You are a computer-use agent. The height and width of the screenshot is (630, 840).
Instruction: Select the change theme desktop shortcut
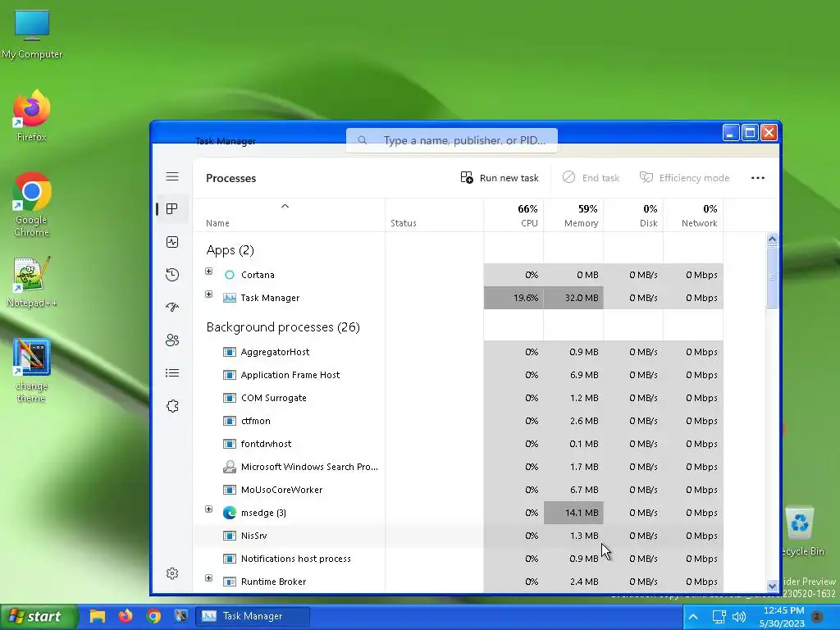click(x=32, y=371)
